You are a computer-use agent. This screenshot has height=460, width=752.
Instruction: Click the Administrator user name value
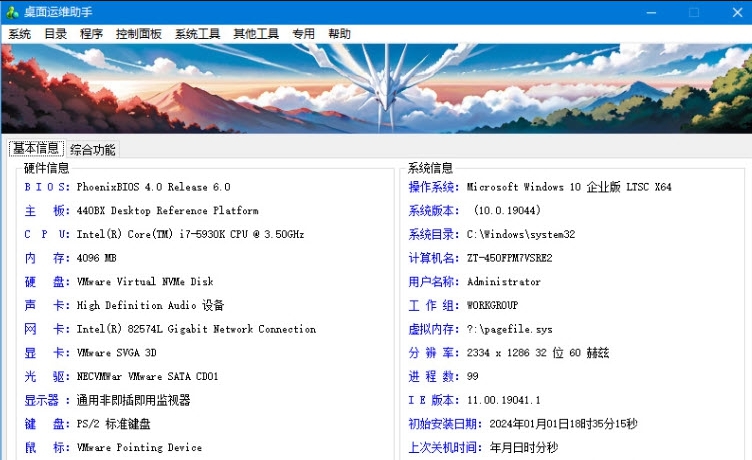coord(504,282)
